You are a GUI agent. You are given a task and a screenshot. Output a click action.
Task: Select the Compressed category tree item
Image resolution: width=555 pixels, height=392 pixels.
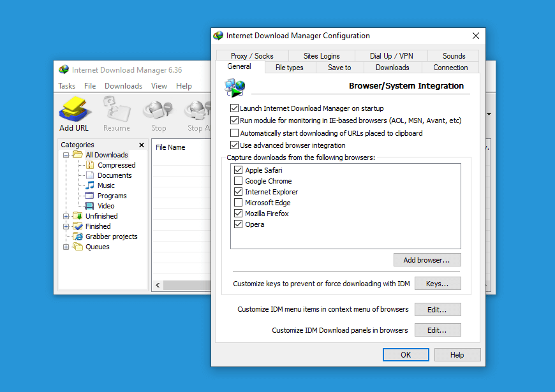117,165
